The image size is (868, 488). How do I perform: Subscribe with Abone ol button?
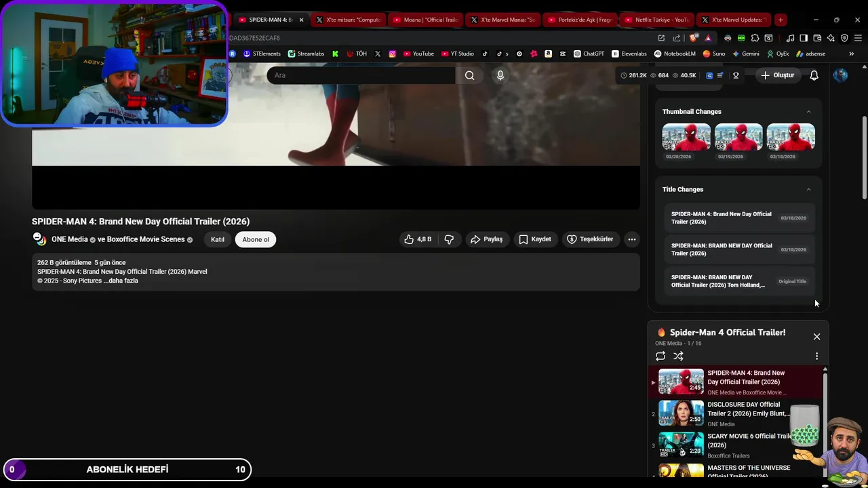[x=256, y=239]
